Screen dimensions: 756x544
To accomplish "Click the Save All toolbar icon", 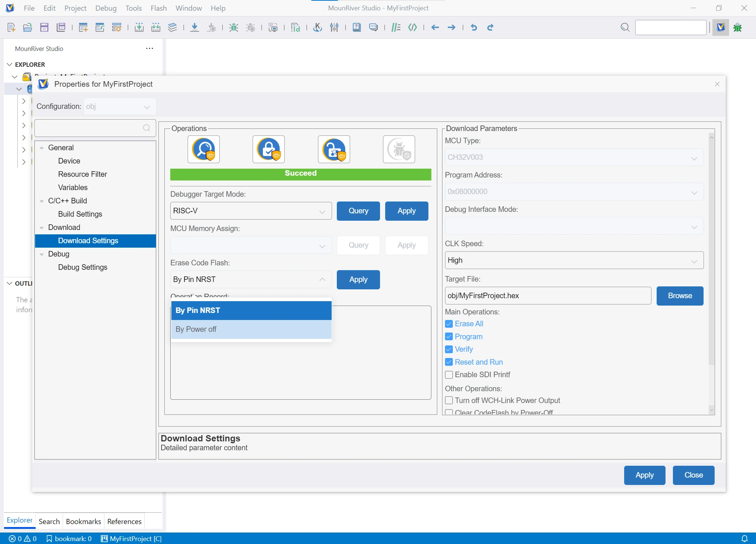I will click(x=61, y=27).
